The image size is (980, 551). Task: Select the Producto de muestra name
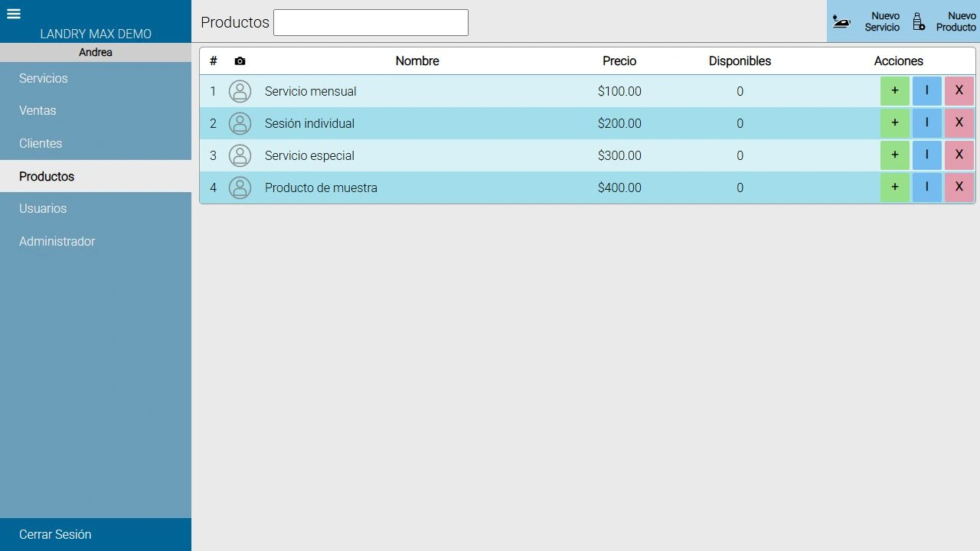coord(321,187)
